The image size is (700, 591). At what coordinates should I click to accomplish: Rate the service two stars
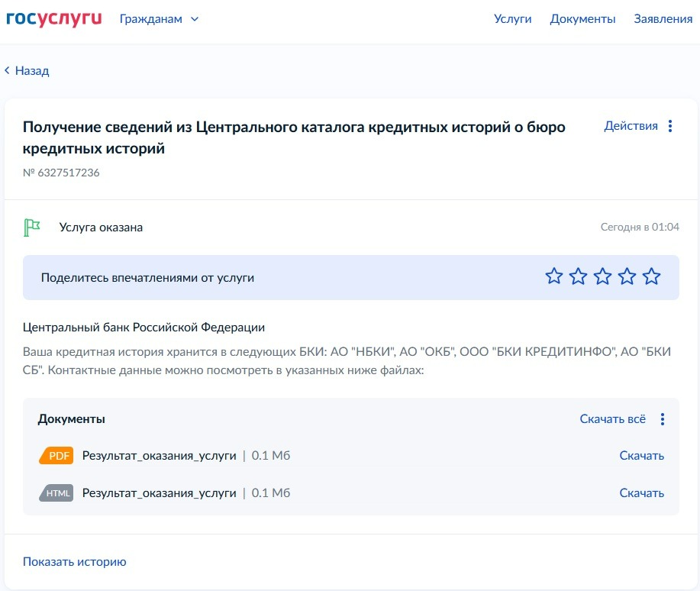(x=578, y=276)
